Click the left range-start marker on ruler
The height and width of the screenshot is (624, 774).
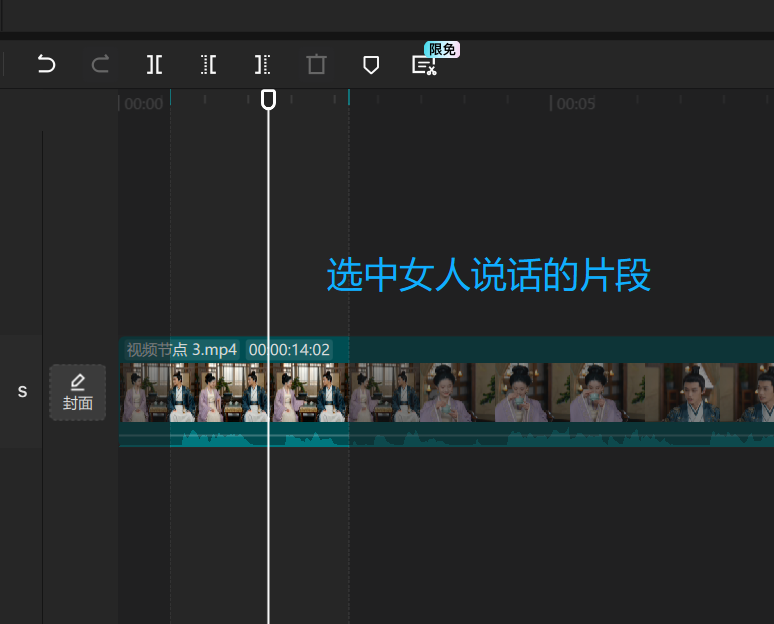click(x=170, y=97)
